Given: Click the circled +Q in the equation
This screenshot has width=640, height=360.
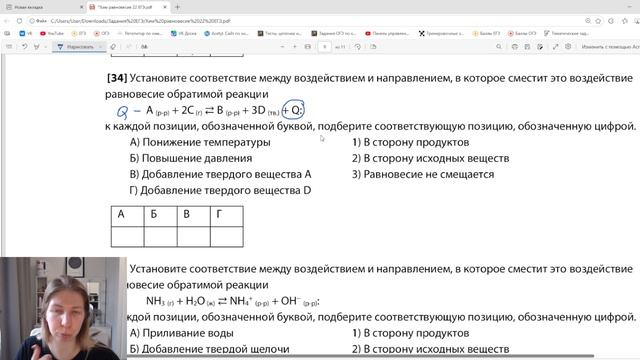Looking at the screenshot, I should click(293, 110).
